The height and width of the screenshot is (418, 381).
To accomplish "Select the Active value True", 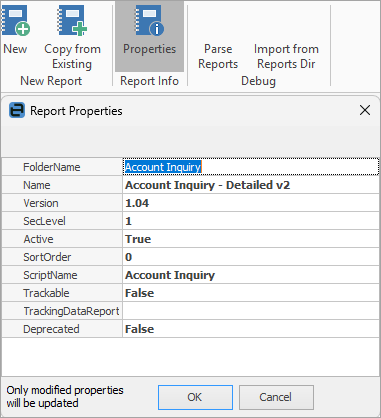I will pos(138,239).
